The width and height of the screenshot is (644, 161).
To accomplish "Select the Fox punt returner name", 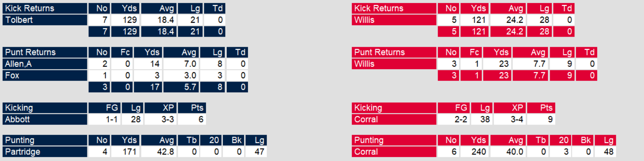I will click(12, 76).
